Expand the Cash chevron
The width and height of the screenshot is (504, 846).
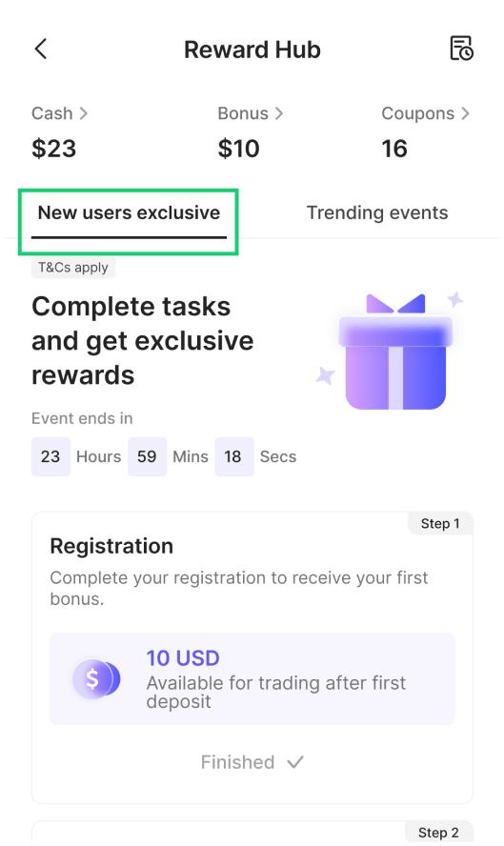[x=84, y=113]
